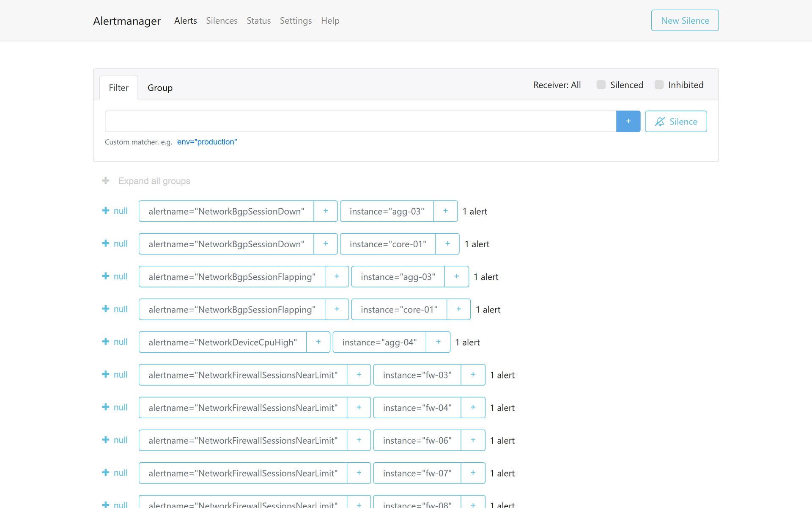Click plus icon beside instance="fw-03"
Viewport: 812px width, 508px height.
click(x=473, y=375)
